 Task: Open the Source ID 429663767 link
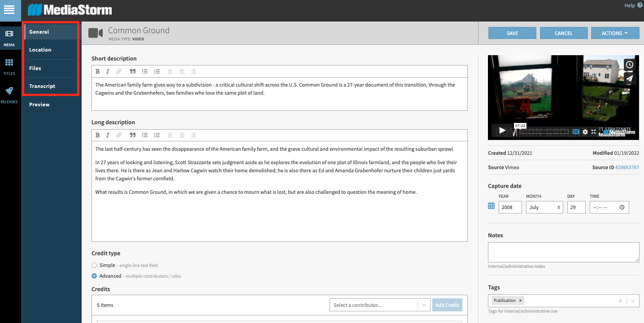[628, 167]
